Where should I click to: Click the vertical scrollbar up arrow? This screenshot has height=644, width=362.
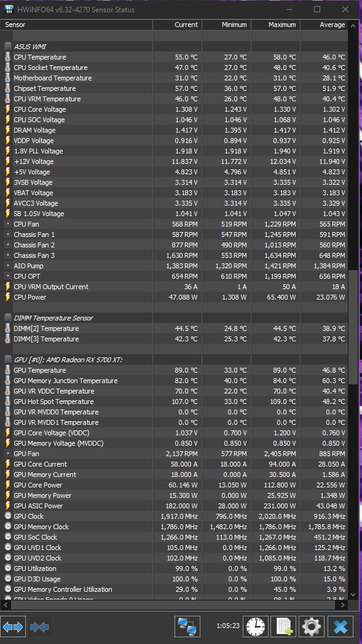[353, 25]
